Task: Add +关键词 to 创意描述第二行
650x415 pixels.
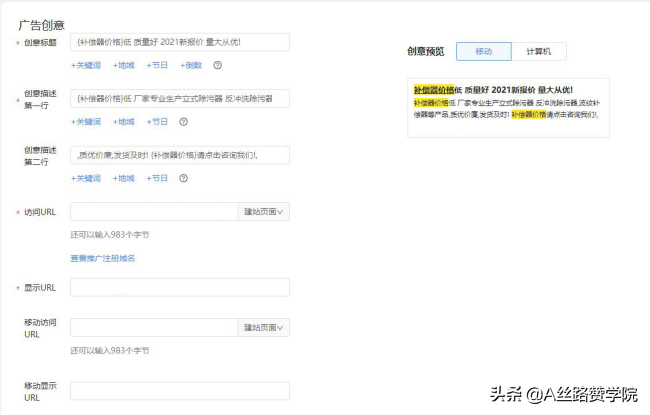Action: coord(86,178)
